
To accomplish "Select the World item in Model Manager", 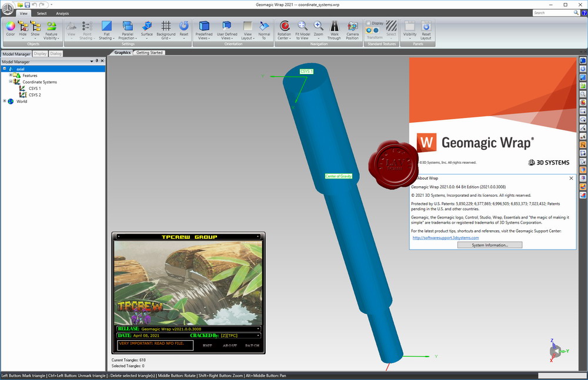I will click(x=21, y=101).
